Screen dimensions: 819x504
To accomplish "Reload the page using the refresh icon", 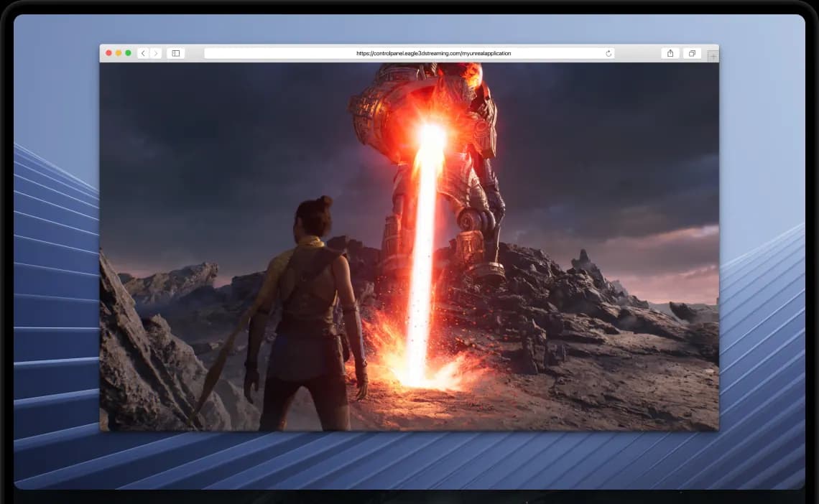I will (609, 53).
